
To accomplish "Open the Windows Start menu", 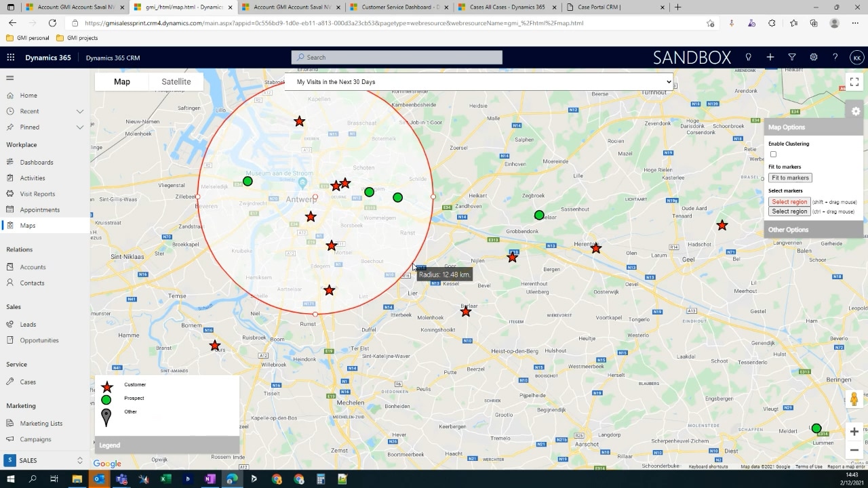I will pos(10,479).
